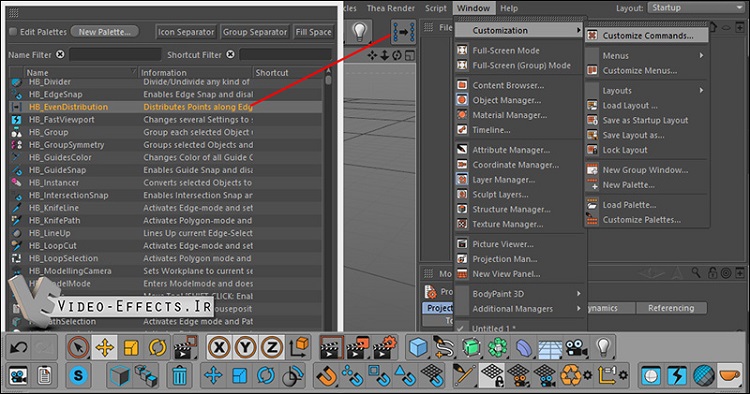Clear the Name Filter with X button
Viewport: 750px width, 394px height.
pos(60,55)
